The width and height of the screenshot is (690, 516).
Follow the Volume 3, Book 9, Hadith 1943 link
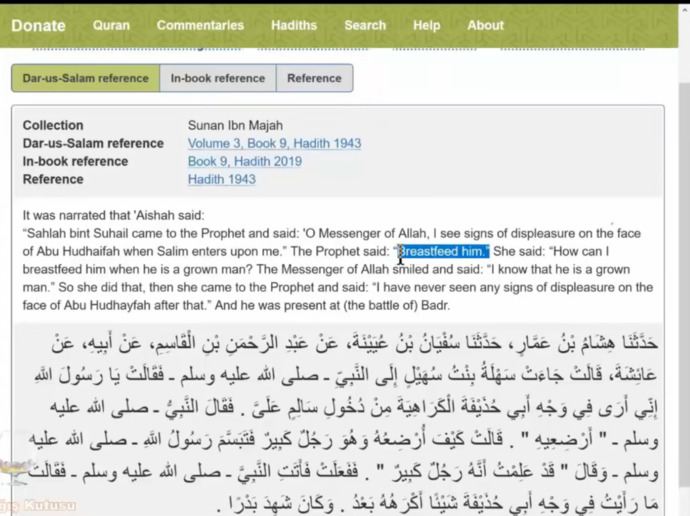(274, 143)
